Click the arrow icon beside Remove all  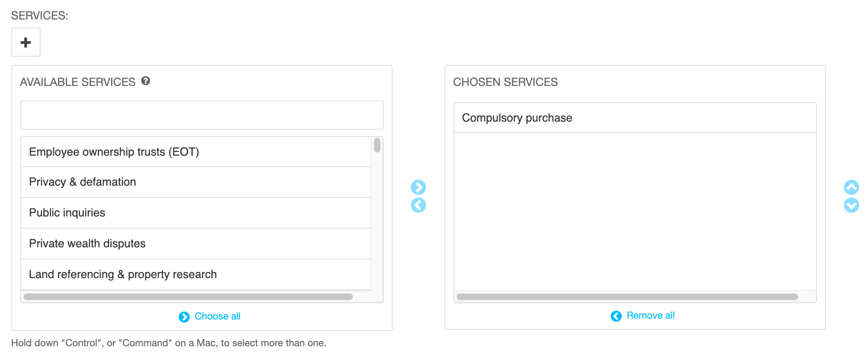click(616, 316)
